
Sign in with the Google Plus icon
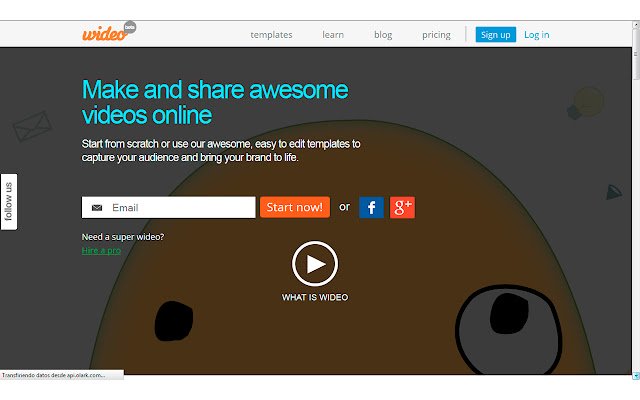pos(402,207)
